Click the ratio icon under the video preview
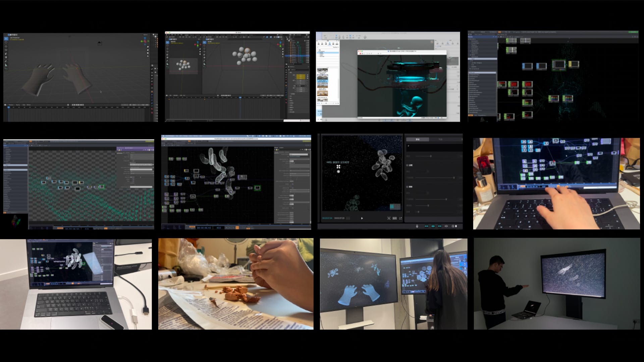Screen dimensions: 644x362 pos(394,218)
